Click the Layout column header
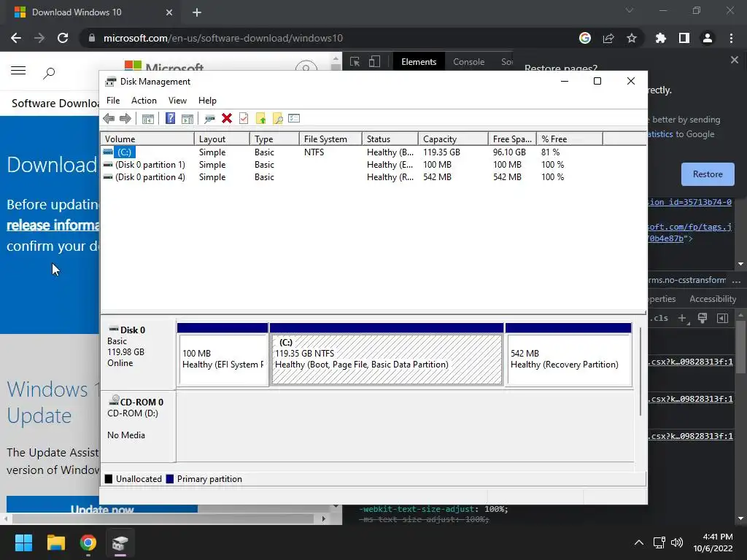747x560 pixels. tap(222, 139)
